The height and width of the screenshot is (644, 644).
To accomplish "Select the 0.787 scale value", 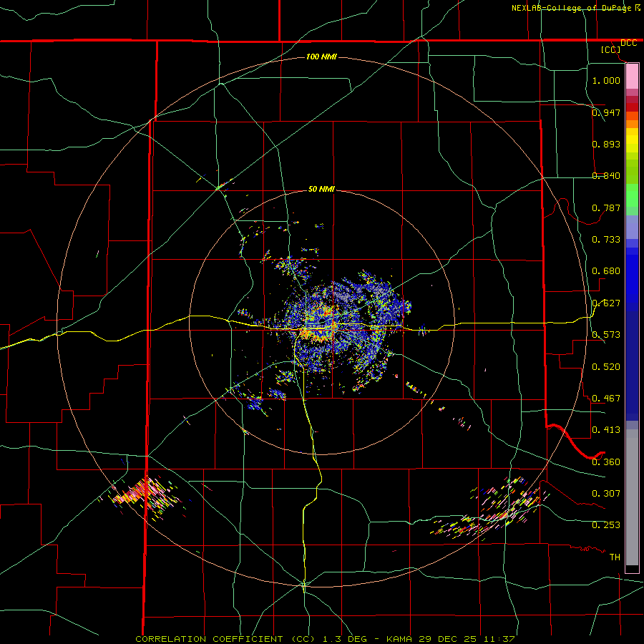I will pyautogui.click(x=606, y=208).
